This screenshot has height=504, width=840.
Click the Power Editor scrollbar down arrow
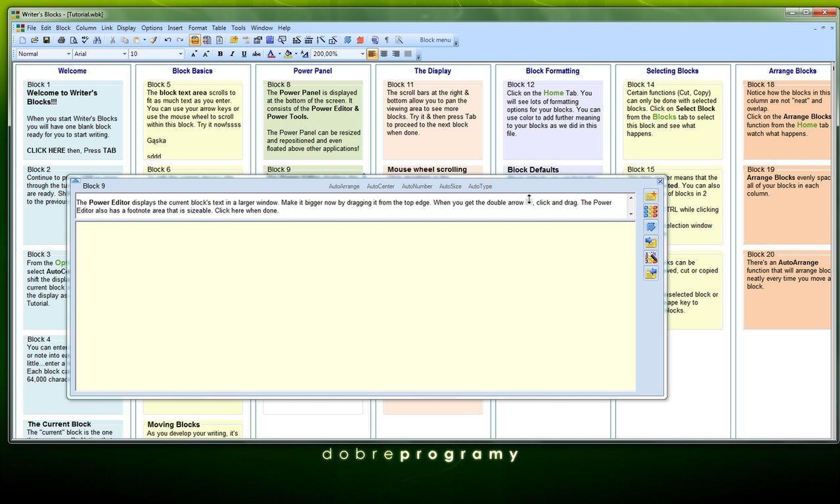point(631,214)
